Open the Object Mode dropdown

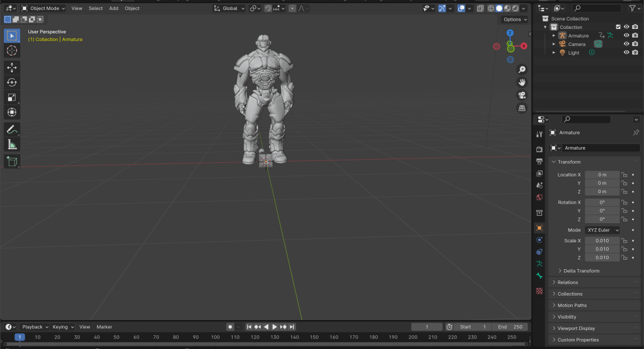[43, 8]
